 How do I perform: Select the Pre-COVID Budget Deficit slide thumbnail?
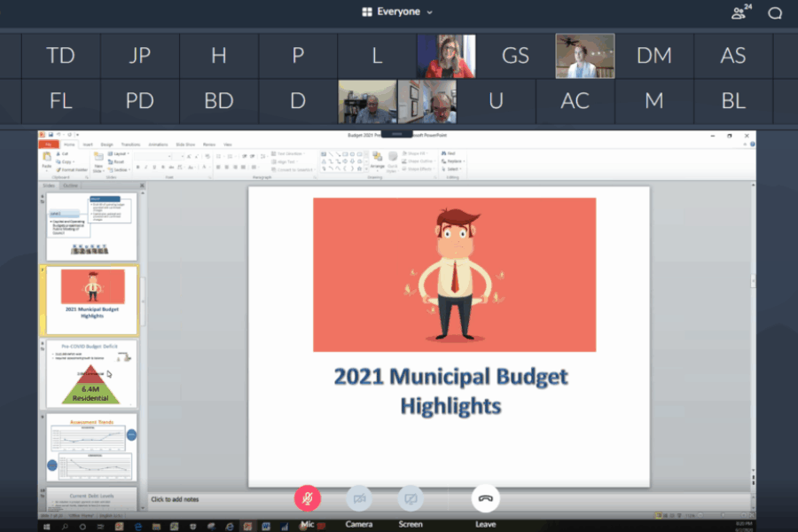[x=91, y=373]
